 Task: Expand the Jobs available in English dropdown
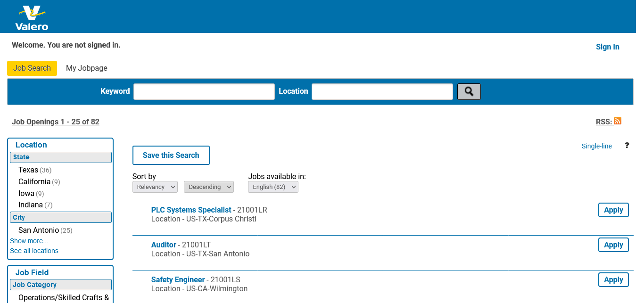273,187
